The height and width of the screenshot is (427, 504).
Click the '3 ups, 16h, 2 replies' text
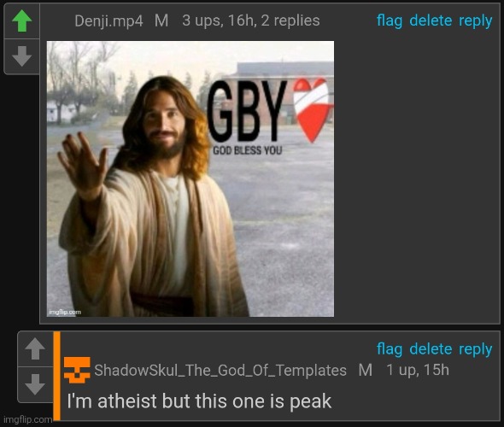(251, 20)
